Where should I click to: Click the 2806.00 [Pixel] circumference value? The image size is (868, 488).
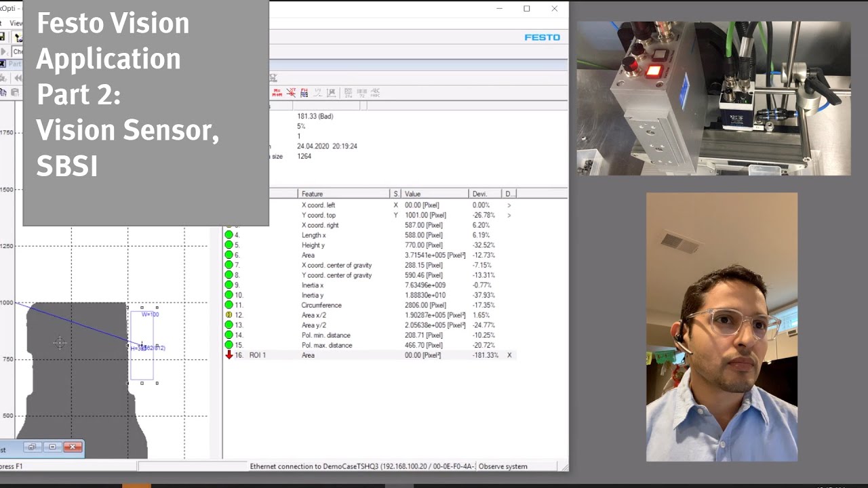425,305
